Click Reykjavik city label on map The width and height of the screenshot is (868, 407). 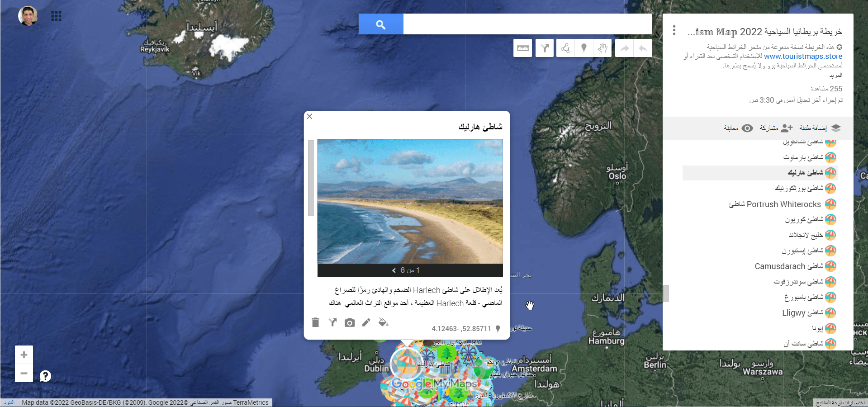pos(154,49)
